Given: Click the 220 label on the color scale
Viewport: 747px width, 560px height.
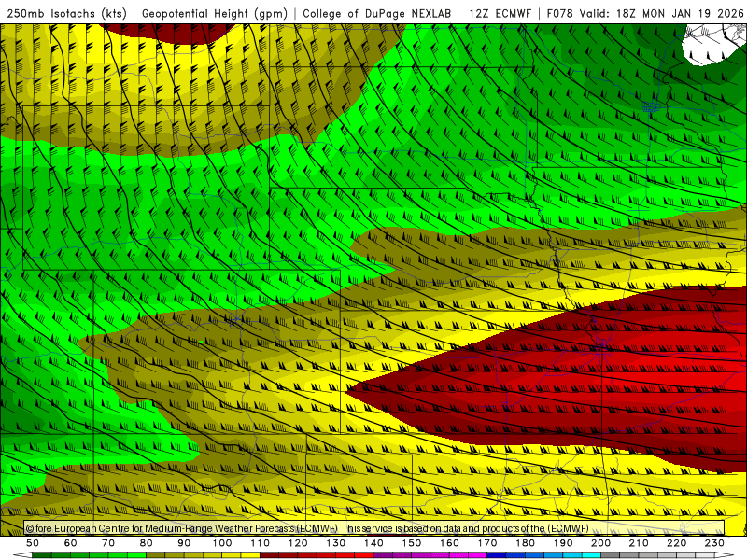Looking at the screenshot, I should coord(677,543).
